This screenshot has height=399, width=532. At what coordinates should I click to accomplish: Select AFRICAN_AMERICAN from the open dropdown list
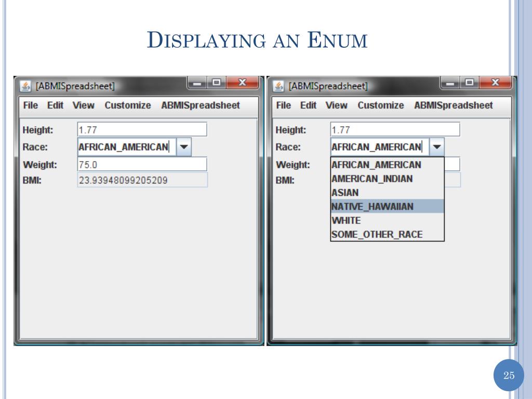(387, 165)
